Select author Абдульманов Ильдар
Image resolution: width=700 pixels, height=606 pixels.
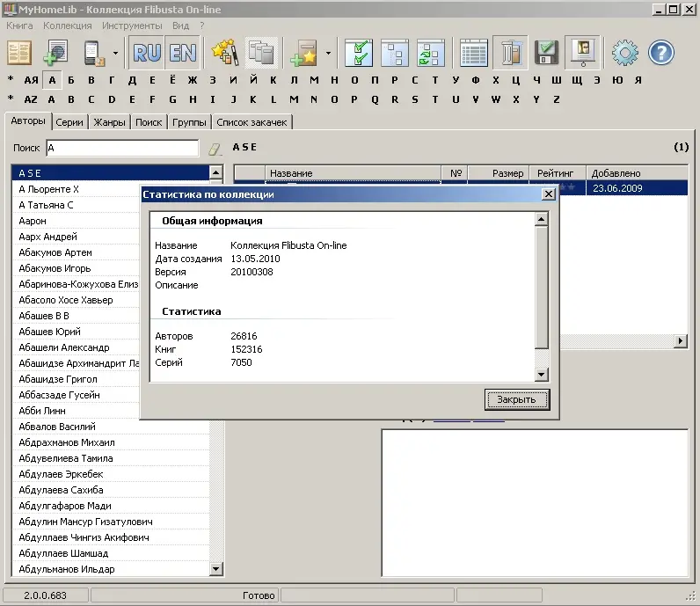[x=111, y=569]
